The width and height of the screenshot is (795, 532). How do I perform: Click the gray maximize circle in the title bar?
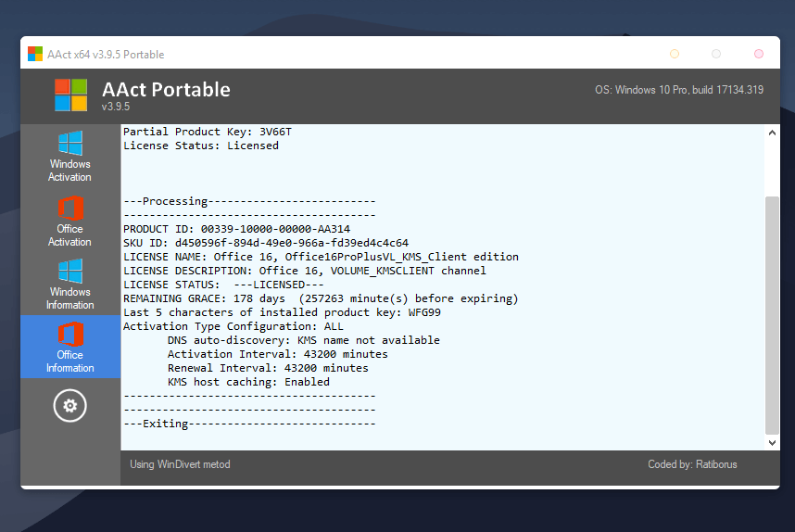point(716,54)
